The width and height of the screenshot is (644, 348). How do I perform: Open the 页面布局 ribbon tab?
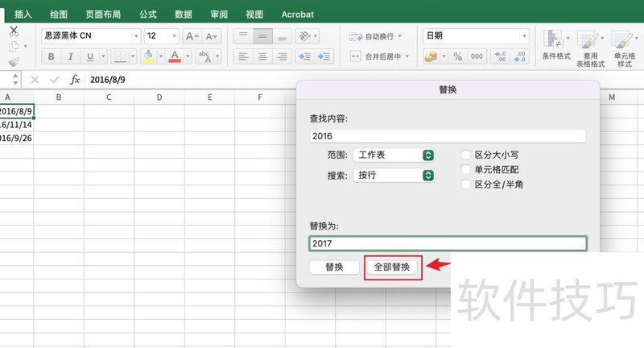click(x=105, y=14)
